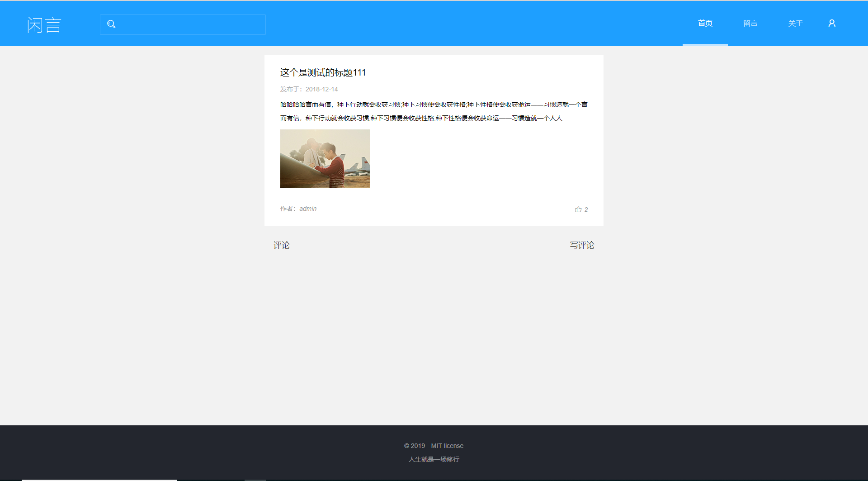Switch to the 留言 page
The image size is (868, 481).
coord(750,23)
